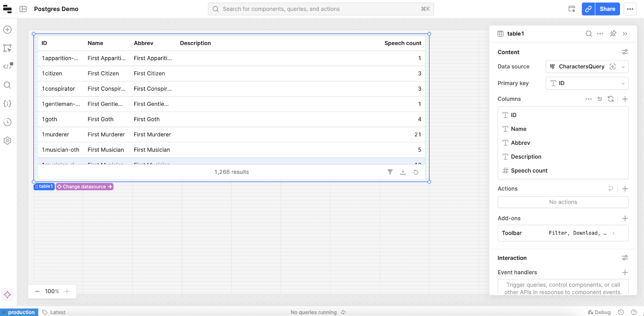Click the Share button

607,9
